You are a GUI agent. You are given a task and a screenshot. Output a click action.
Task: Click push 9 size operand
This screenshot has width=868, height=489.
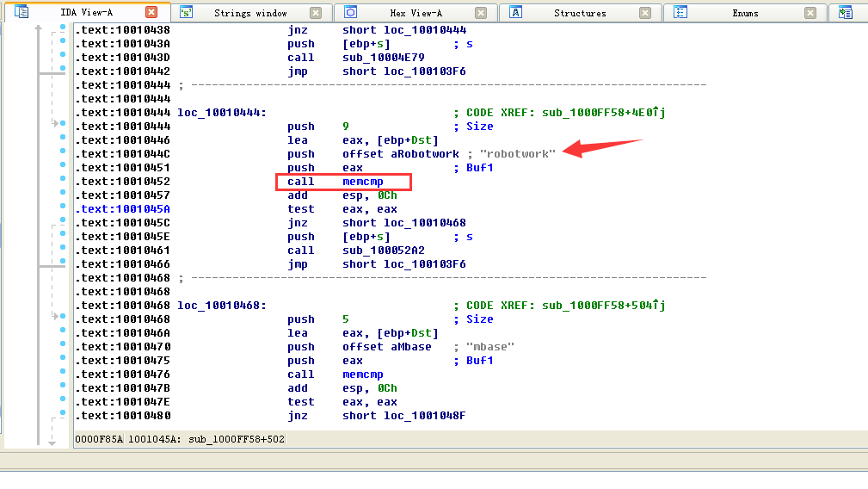[346, 127]
